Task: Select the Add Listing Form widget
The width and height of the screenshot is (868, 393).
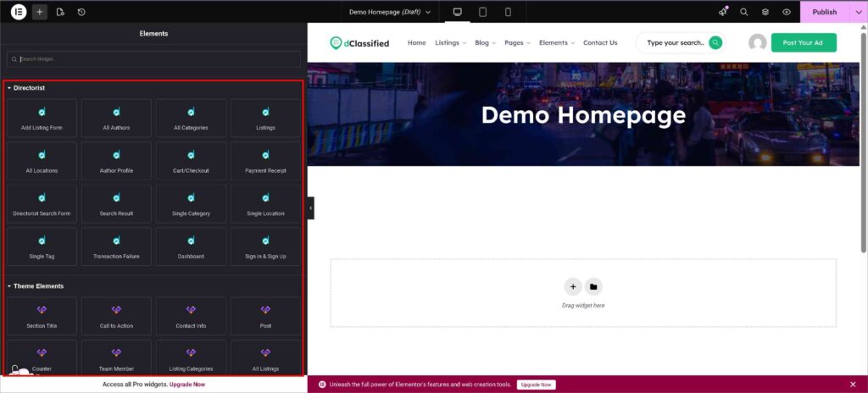Action: pos(42,118)
